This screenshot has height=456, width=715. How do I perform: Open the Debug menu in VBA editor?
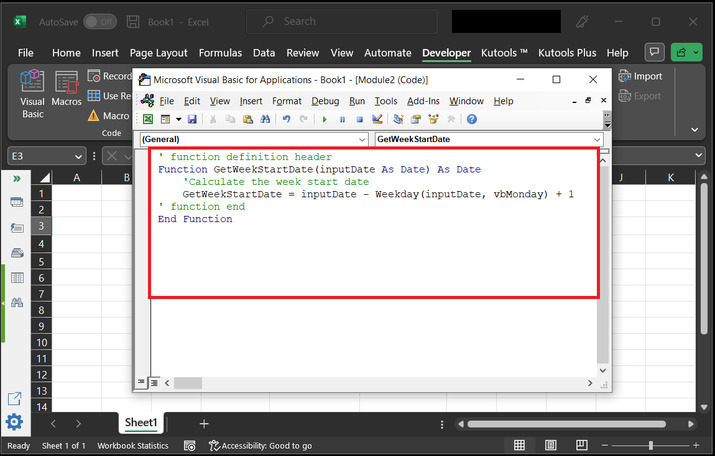(325, 101)
